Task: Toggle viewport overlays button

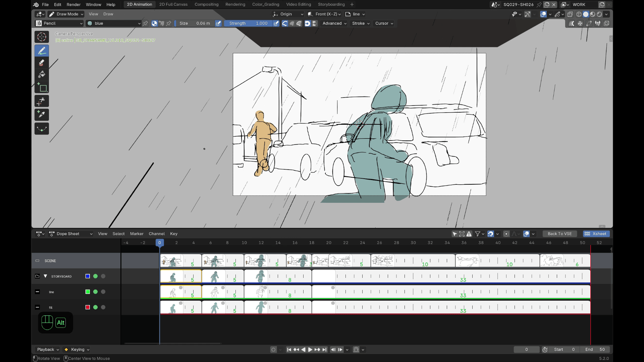Action: (543, 14)
